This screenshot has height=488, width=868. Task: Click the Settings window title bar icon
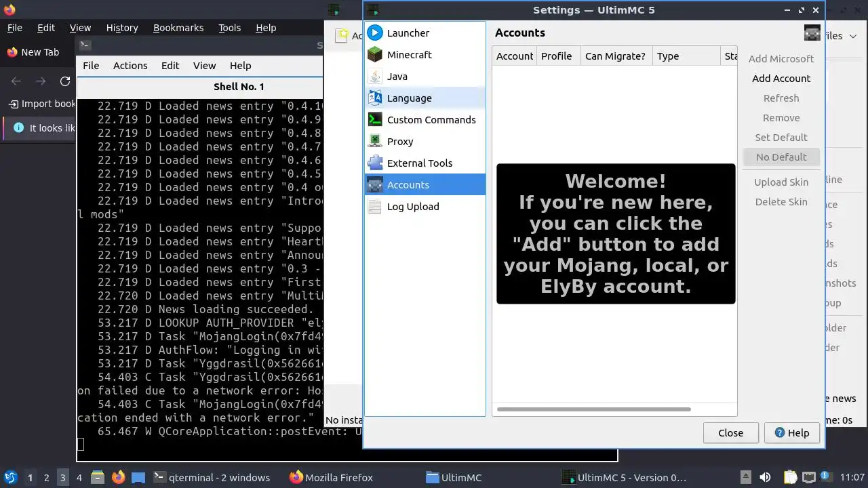tap(372, 10)
